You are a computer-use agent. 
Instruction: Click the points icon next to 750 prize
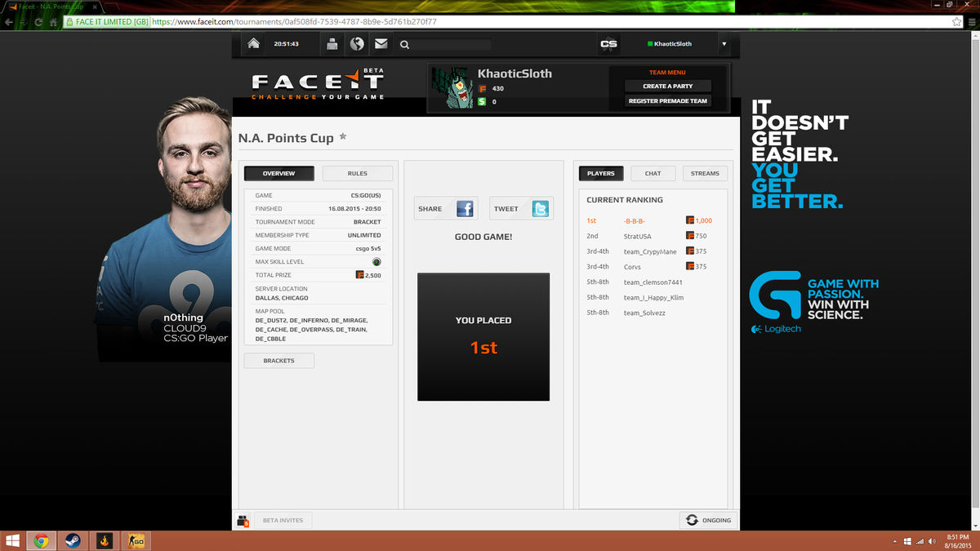690,236
